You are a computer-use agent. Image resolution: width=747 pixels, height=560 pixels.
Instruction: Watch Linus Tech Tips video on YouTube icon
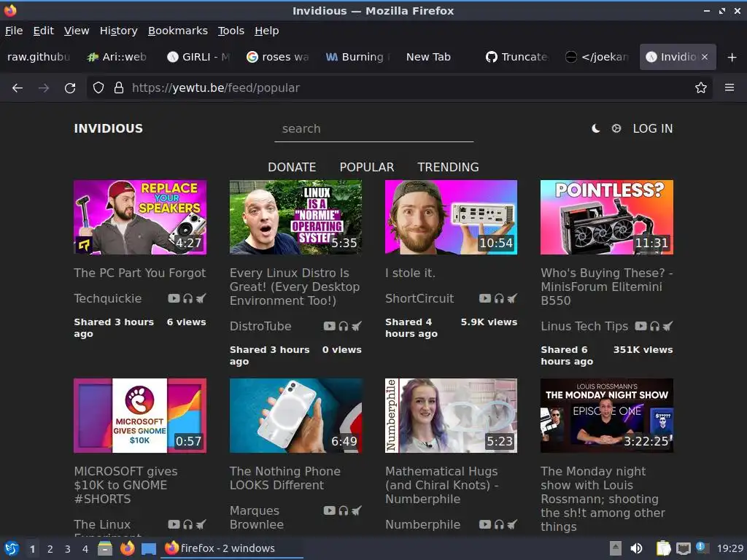pyautogui.click(x=640, y=326)
